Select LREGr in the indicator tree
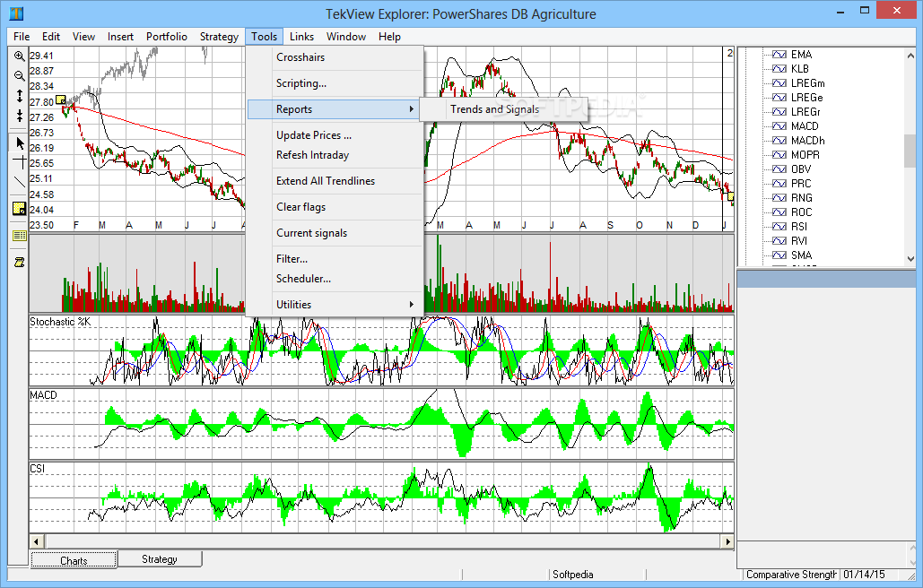 (x=805, y=112)
